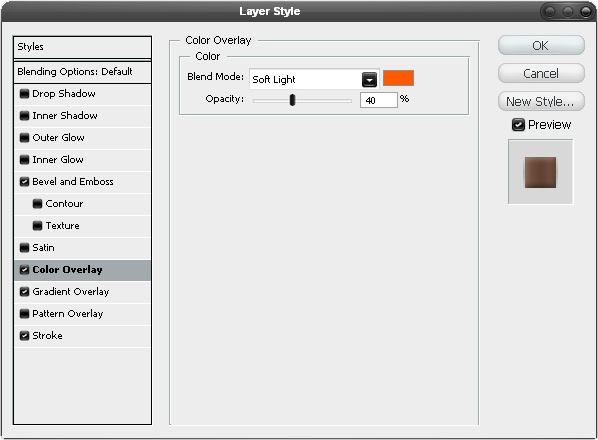Viewport: 598px width, 440px height.
Task: Enable the Inner Shadow checkbox
Action: tap(24, 116)
